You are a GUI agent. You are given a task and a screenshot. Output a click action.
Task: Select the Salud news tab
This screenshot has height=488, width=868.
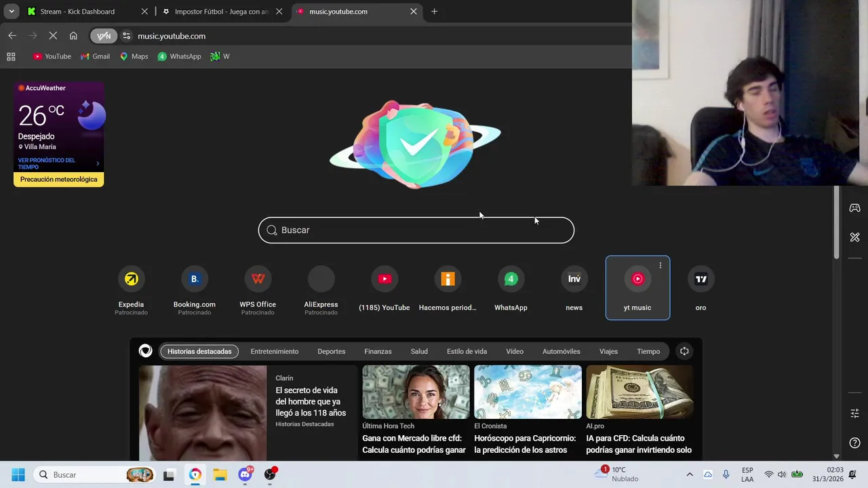[419, 351]
